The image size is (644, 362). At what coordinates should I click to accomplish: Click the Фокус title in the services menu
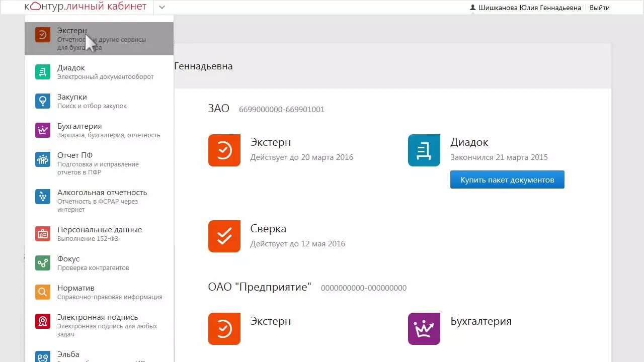click(68, 259)
